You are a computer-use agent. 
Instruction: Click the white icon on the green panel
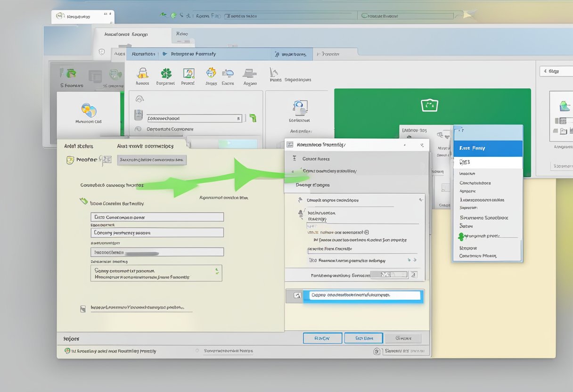pyautogui.click(x=429, y=105)
